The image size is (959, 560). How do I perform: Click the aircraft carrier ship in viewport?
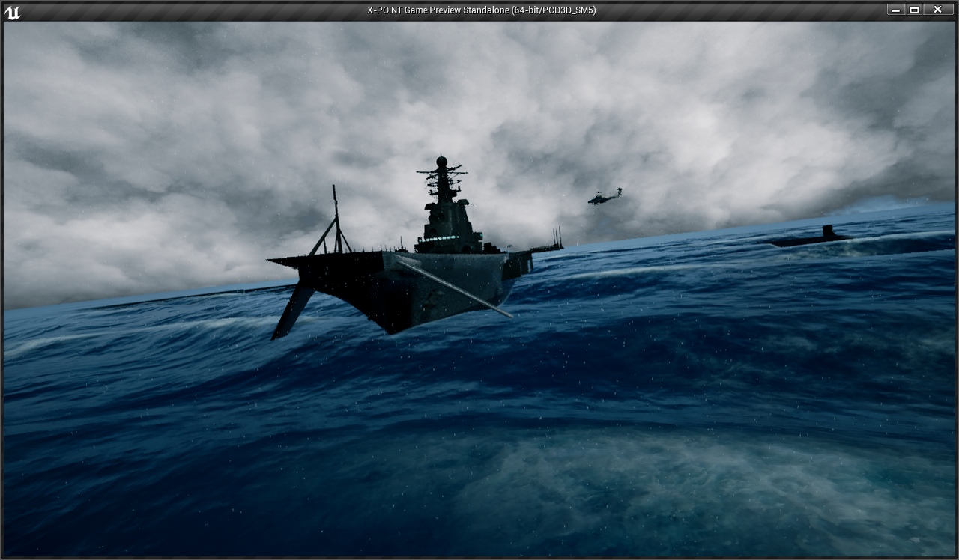point(415,249)
